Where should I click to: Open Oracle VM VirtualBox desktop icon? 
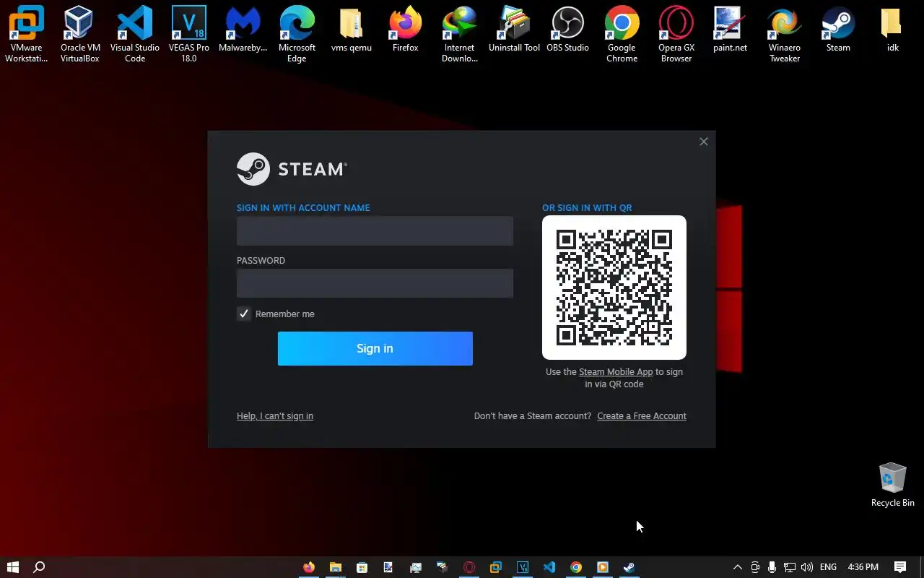pyautogui.click(x=79, y=34)
